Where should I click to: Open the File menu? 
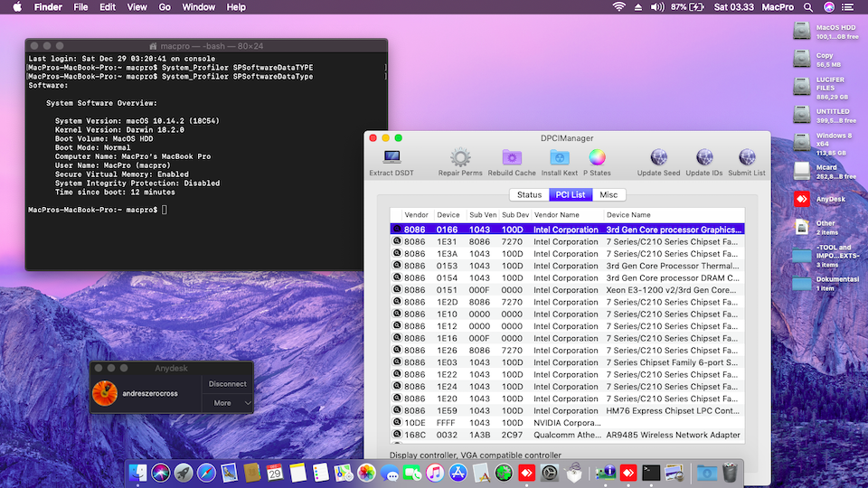point(80,7)
